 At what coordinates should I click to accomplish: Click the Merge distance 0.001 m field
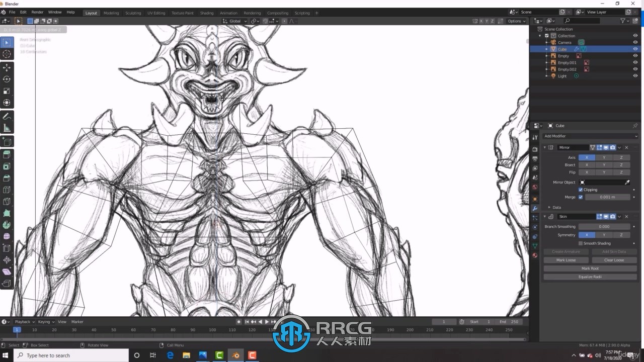pos(607,197)
